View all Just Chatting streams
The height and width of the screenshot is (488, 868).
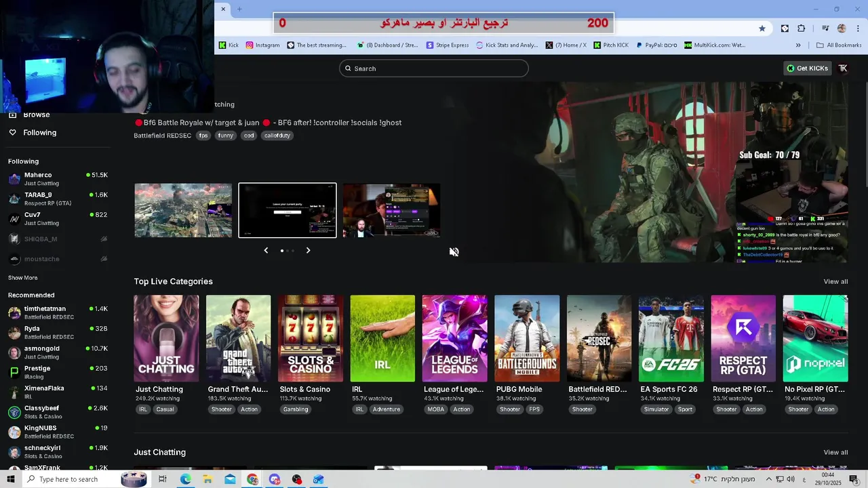[835, 453]
